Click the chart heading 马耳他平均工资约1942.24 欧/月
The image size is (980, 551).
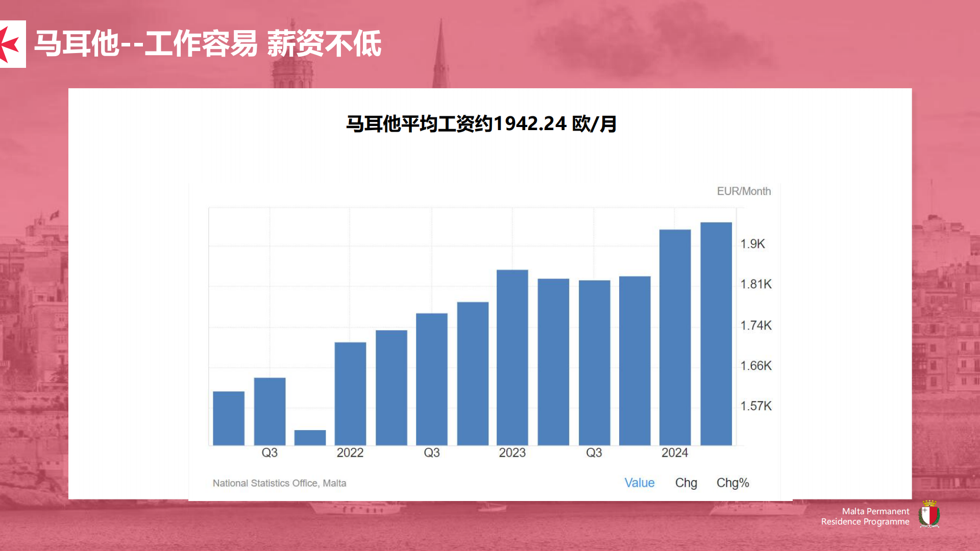481,124
